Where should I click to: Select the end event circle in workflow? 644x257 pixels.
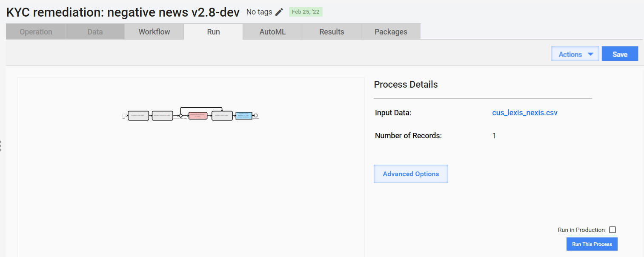[256, 115]
